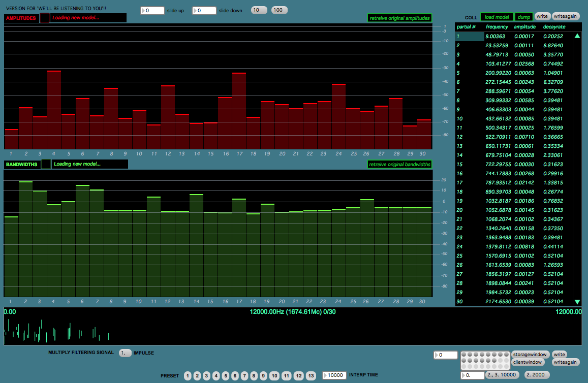Viewport: 588px width, 383px height.
Task: Select partial 17 row in the coll table
Action: pos(513,182)
